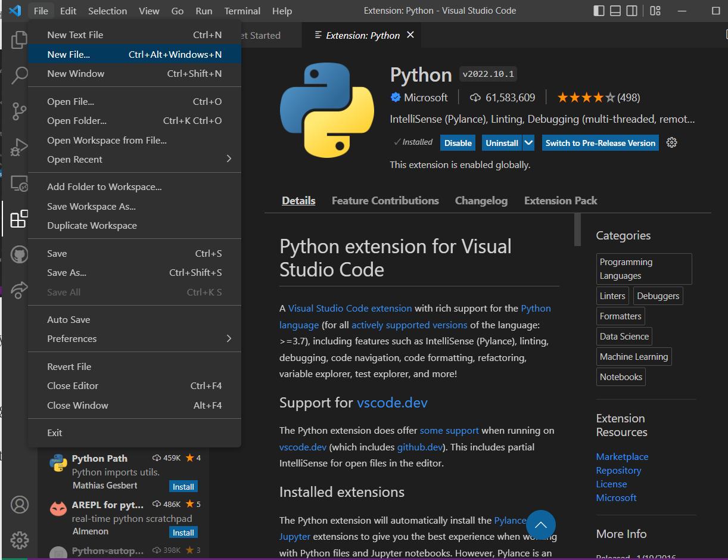
Task: Click the Manage gear in activity bar
Action: click(x=20, y=540)
